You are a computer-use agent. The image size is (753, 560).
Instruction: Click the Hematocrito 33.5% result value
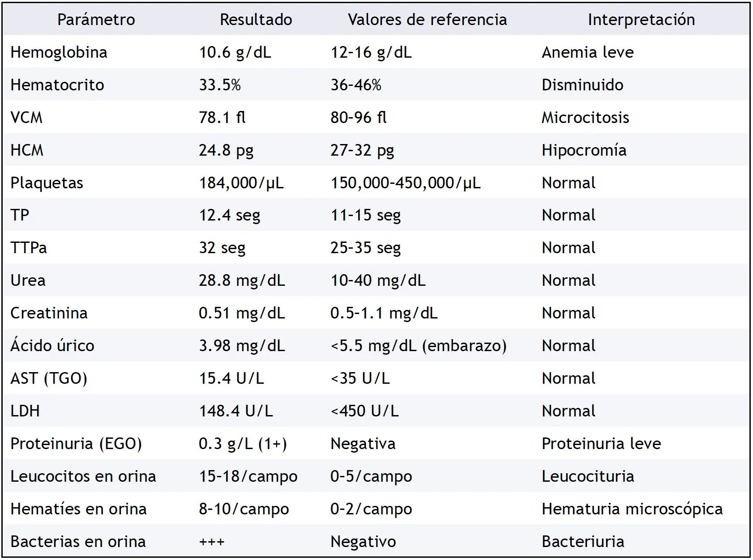pyautogui.click(x=220, y=85)
